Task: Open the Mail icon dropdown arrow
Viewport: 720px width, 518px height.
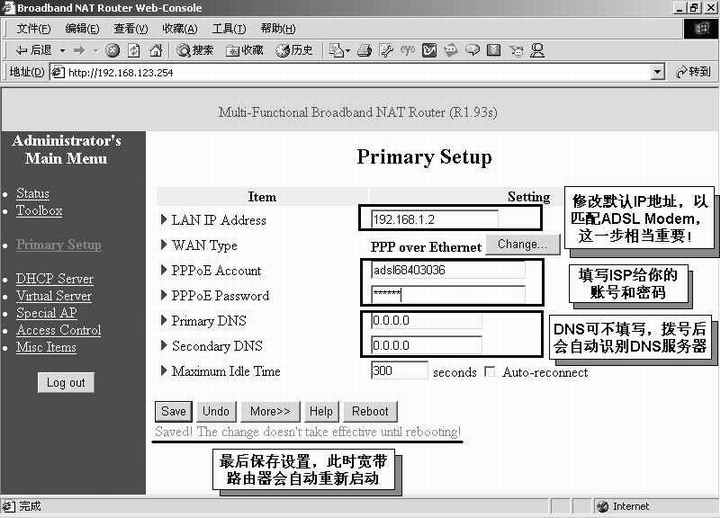Action: coord(348,51)
